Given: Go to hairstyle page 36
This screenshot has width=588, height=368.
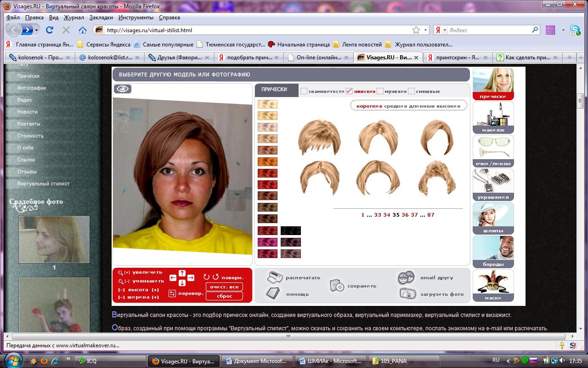Looking at the screenshot, I should pyautogui.click(x=405, y=215).
